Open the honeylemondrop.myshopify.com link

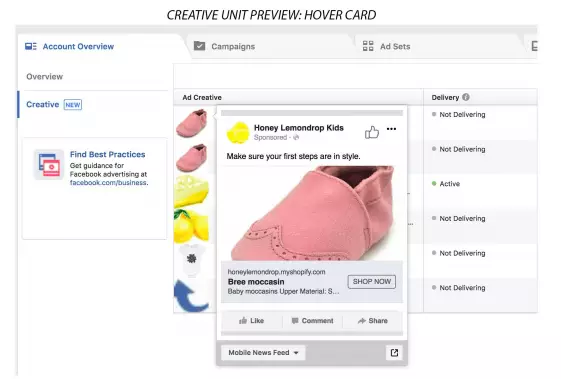[x=277, y=272]
